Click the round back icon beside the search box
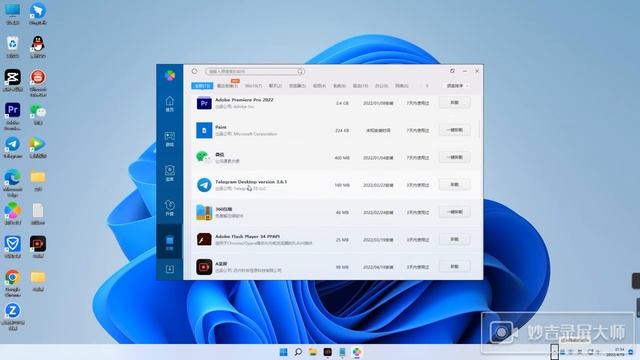 (195, 71)
